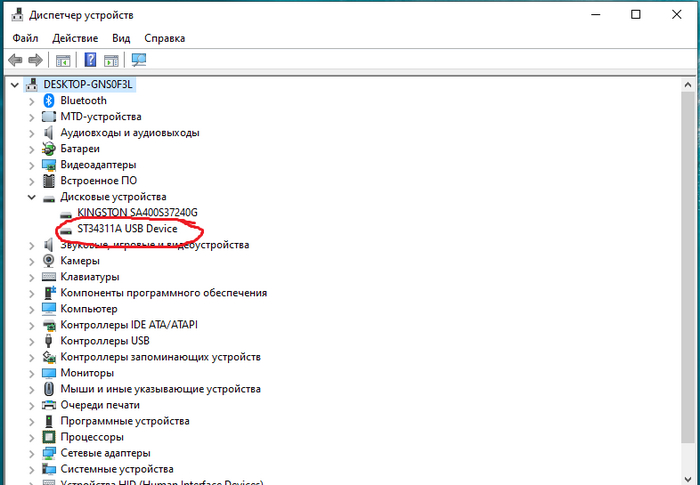Click the Back arrow toolbar icon

15,60
